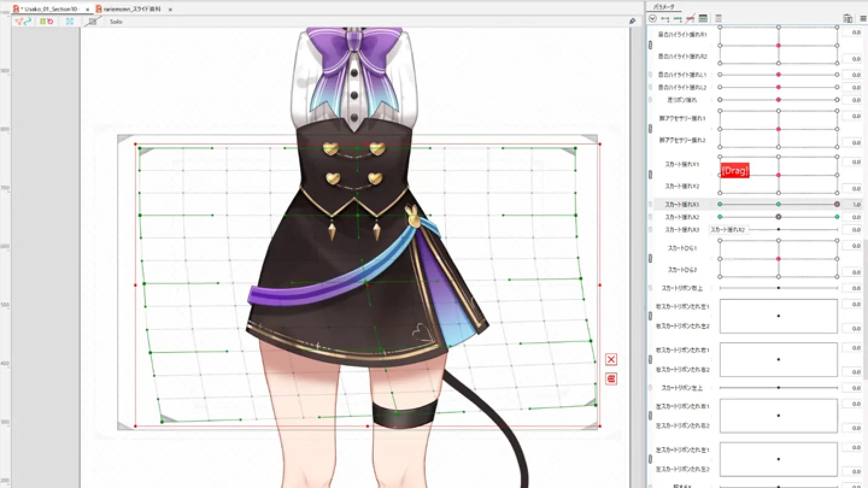868x488 pixels.
Task: Click the 髪のハイライト揺れL2 slider track
Action: point(778,87)
